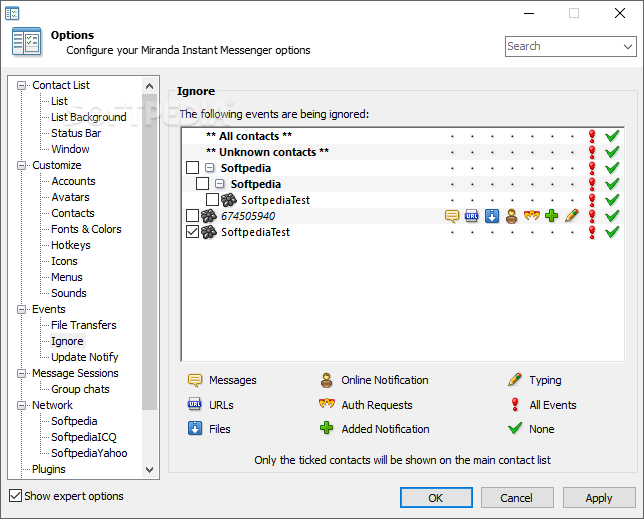Toggle Show expert options checkbox
This screenshot has height=519, width=644.
tap(15, 496)
